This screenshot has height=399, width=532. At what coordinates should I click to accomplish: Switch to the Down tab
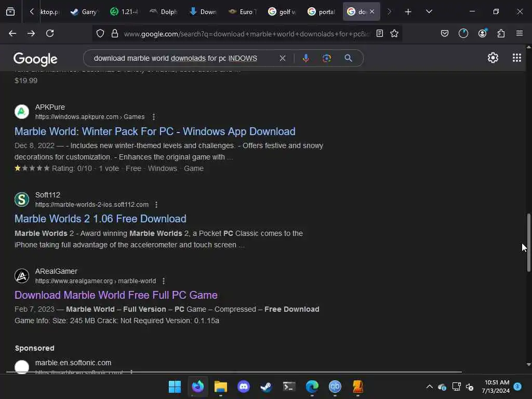[x=203, y=12]
